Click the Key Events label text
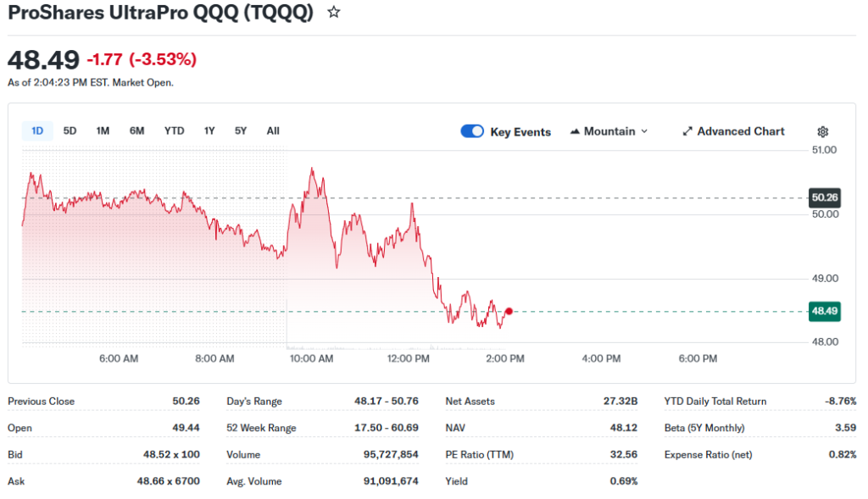Image resolution: width=868 pixels, height=499 pixels. coord(520,132)
